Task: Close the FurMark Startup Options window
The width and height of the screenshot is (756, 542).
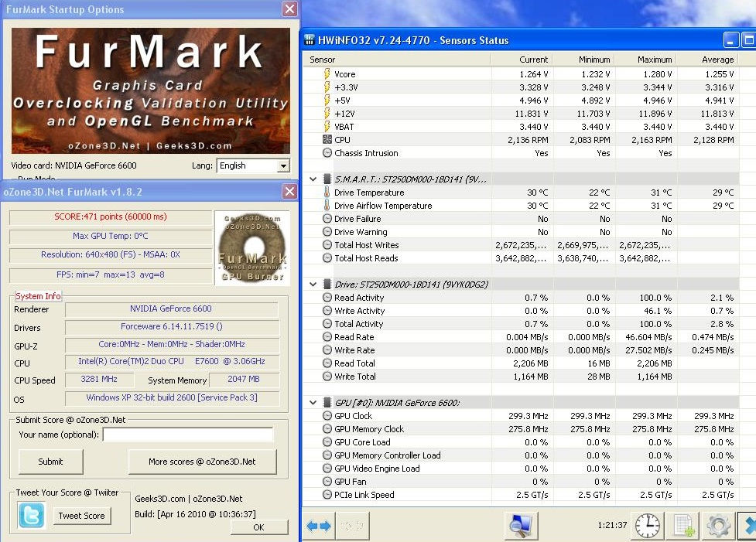Action: [289, 9]
